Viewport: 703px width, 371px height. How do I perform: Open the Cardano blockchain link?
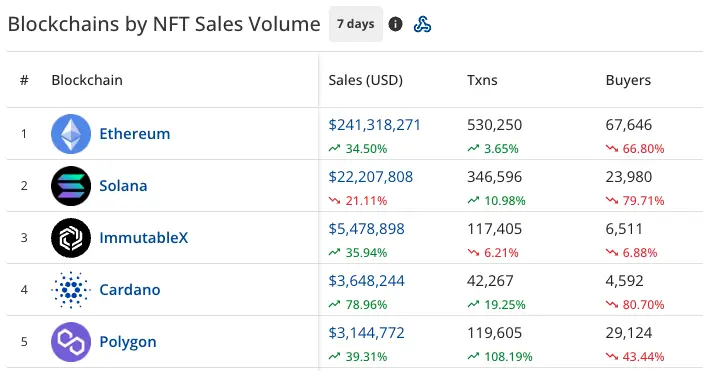tap(130, 290)
